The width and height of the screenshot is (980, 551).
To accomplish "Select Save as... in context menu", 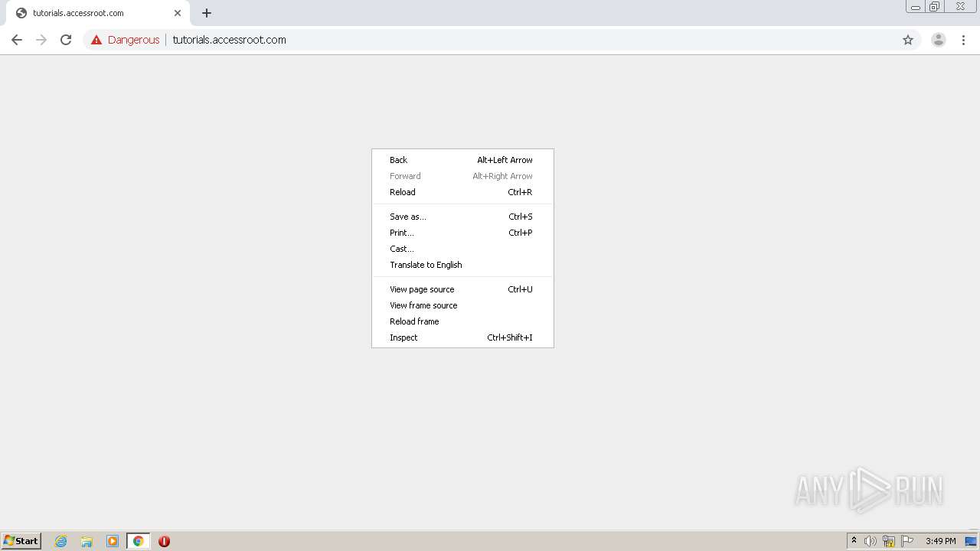I will click(462, 217).
